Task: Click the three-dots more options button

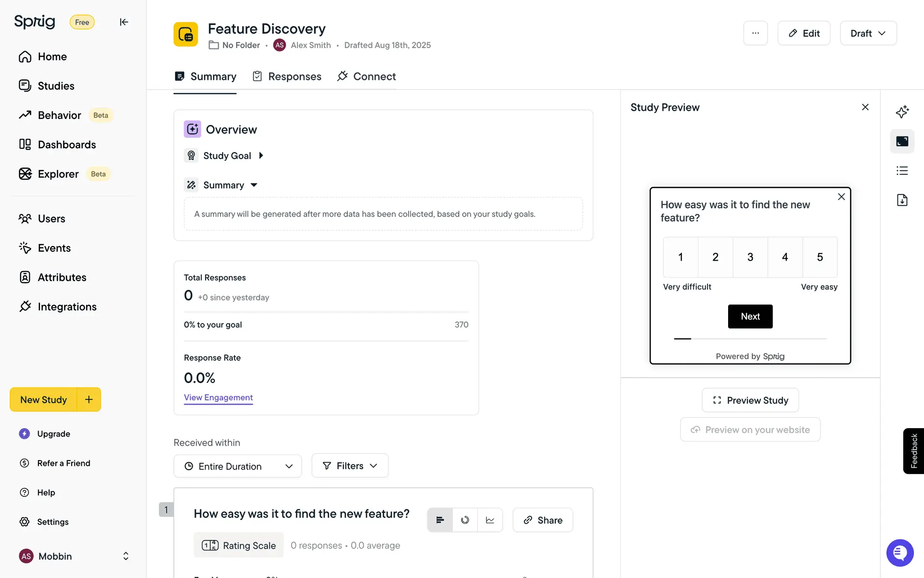Action: pos(755,33)
